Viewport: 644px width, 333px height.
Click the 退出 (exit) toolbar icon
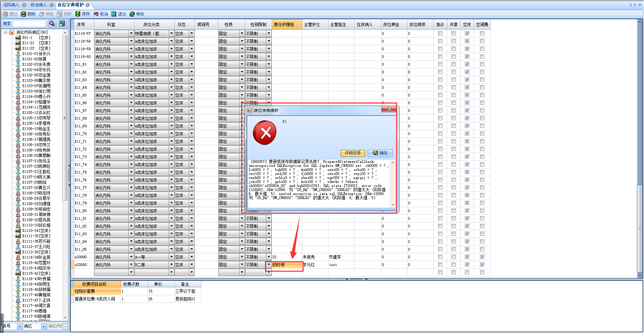(x=114, y=14)
